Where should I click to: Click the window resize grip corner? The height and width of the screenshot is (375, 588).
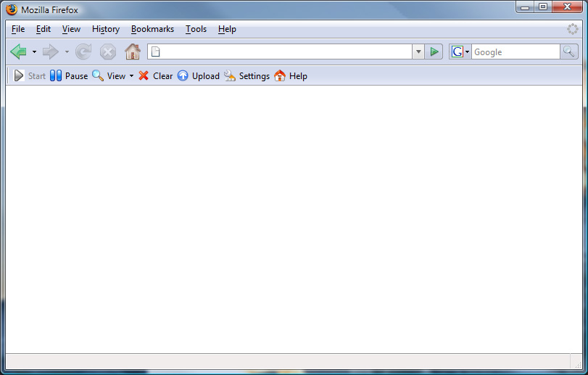pos(578,364)
